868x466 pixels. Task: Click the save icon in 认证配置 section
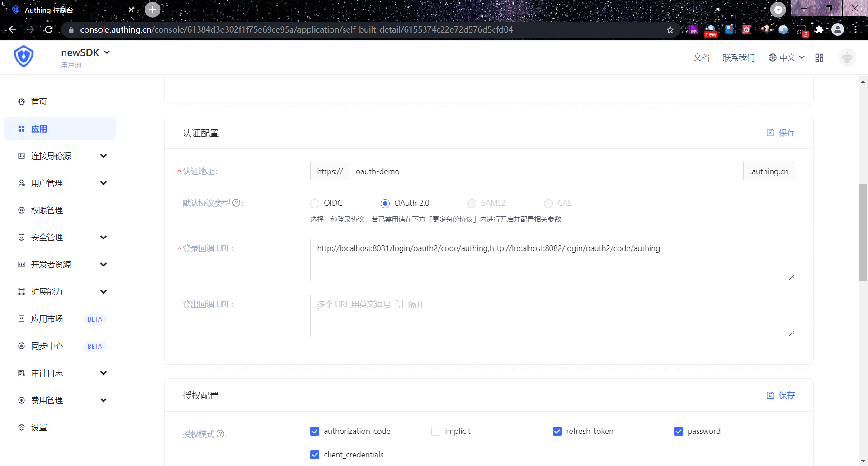(x=770, y=133)
